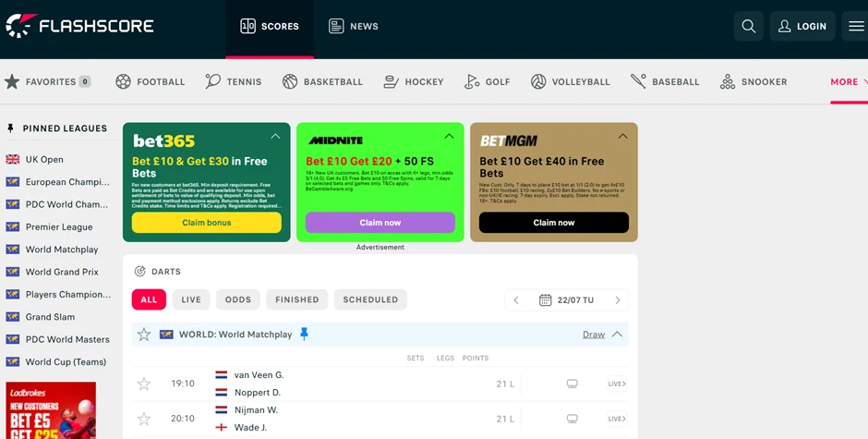Collapse the World Matchplay section
The image size is (868, 439).
[x=618, y=335]
